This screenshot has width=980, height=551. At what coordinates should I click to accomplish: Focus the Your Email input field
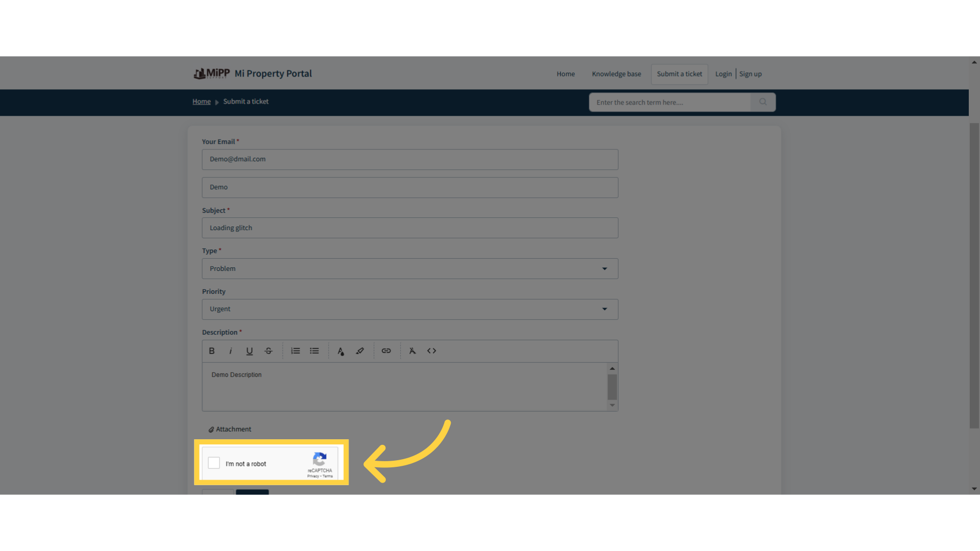tap(410, 160)
